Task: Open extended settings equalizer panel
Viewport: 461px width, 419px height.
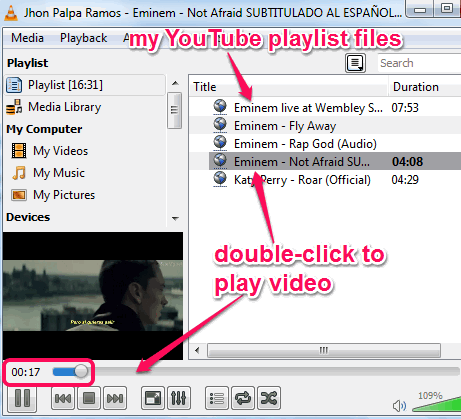Action: [x=179, y=398]
